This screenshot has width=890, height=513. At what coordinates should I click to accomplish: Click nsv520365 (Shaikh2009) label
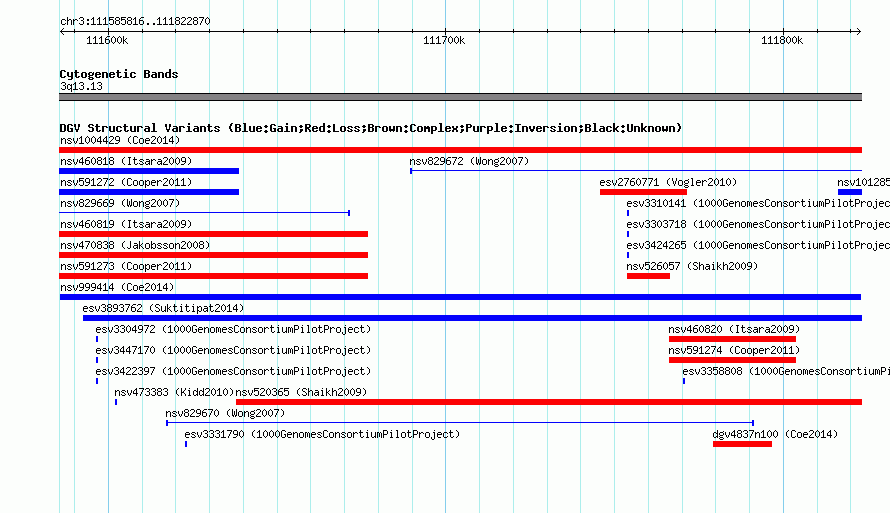(x=301, y=392)
